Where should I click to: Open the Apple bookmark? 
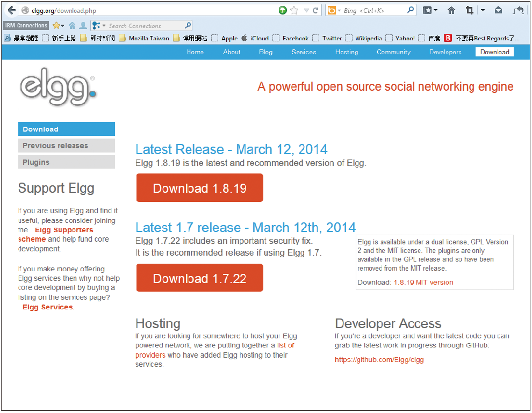(x=224, y=38)
